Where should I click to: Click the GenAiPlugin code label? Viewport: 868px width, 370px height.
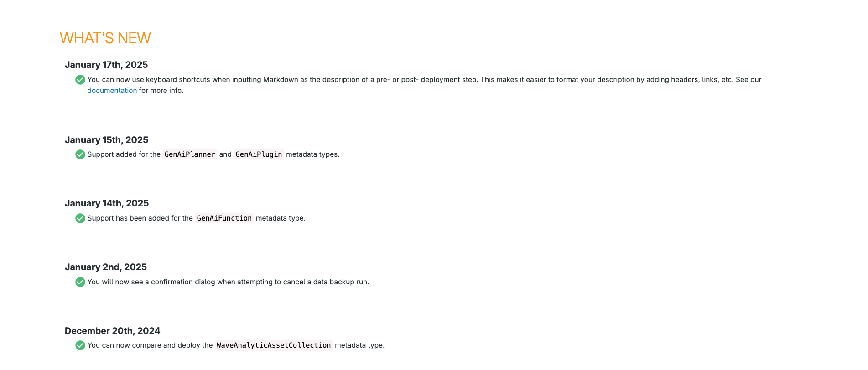(259, 154)
